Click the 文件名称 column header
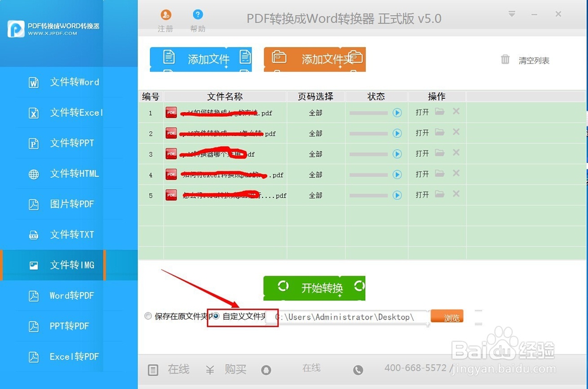 click(x=225, y=96)
